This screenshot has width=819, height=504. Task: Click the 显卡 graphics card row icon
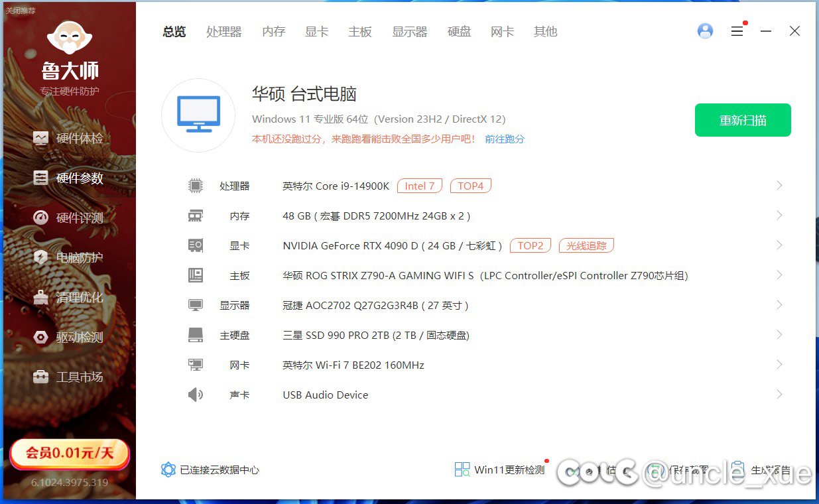[x=195, y=245]
